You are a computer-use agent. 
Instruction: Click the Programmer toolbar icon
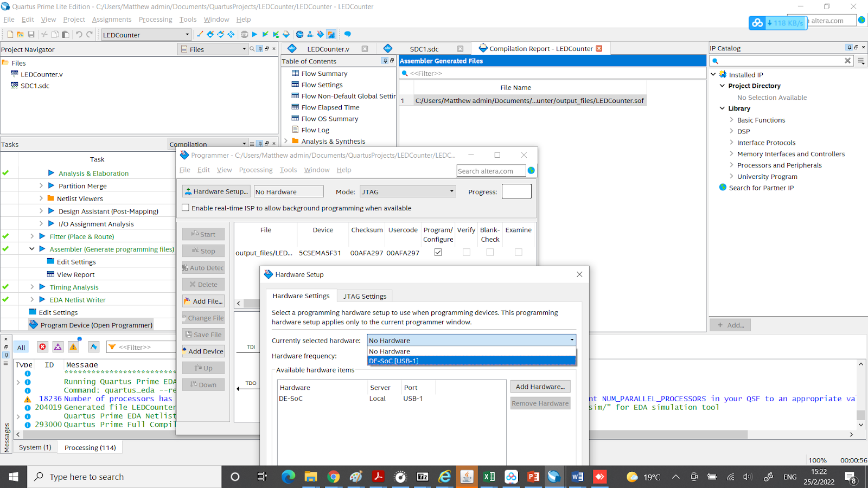[x=320, y=34]
